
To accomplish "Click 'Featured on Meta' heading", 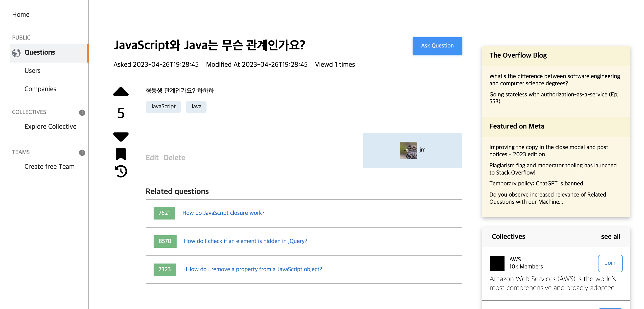I will point(516,126).
